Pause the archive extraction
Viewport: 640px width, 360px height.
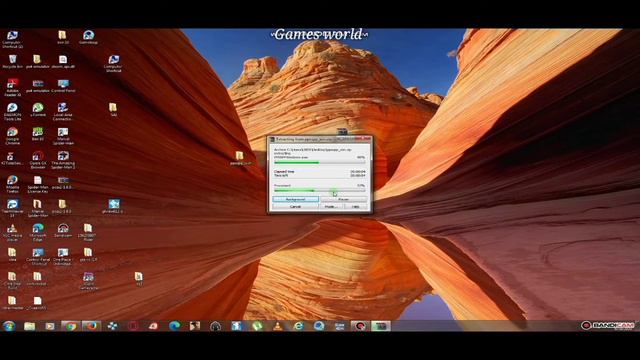click(343, 199)
